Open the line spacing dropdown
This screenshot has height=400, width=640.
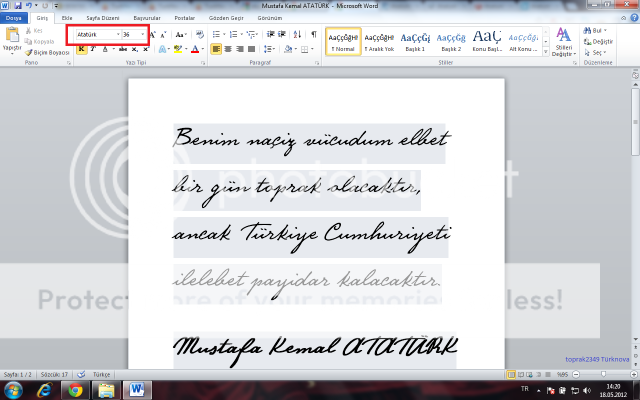(x=269, y=49)
